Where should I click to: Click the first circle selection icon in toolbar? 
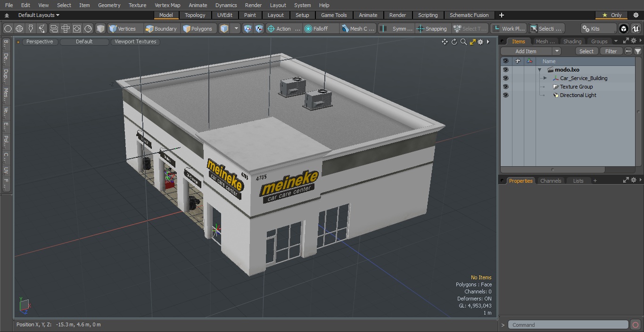[x=8, y=29]
